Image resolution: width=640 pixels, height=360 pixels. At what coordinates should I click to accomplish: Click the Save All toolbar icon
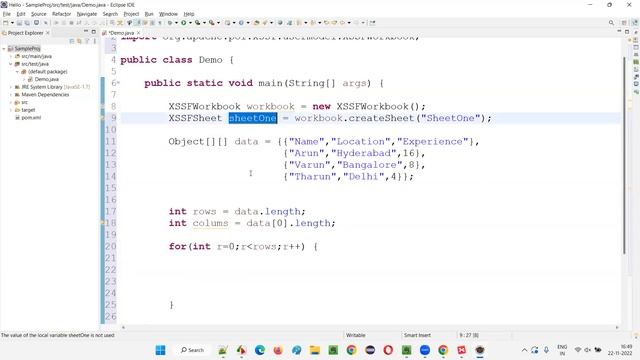pyautogui.click(x=27, y=23)
